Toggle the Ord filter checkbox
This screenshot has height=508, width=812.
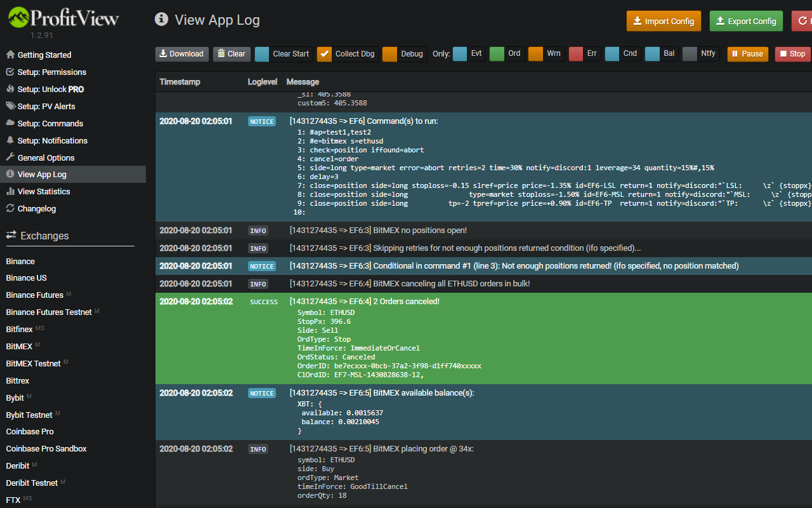coord(497,54)
